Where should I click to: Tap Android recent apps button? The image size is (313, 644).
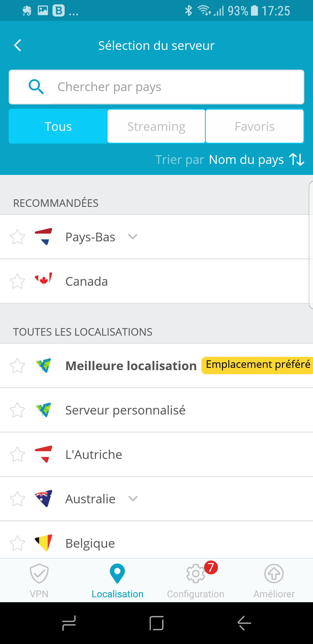[69, 623]
